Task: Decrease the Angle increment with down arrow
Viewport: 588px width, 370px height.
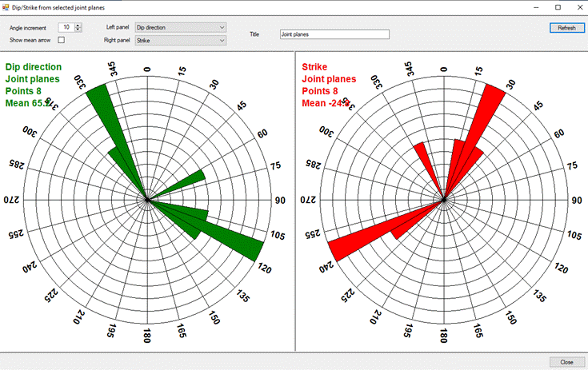Action: 78,30
